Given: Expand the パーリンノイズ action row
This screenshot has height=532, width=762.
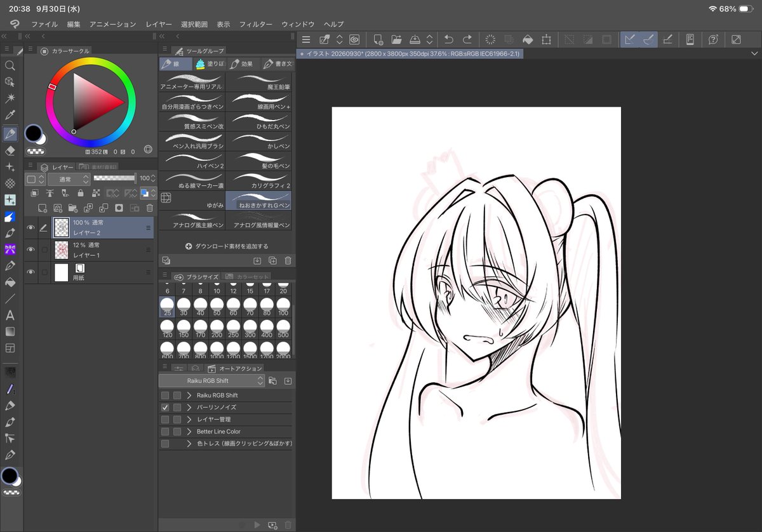Looking at the screenshot, I should [x=189, y=407].
